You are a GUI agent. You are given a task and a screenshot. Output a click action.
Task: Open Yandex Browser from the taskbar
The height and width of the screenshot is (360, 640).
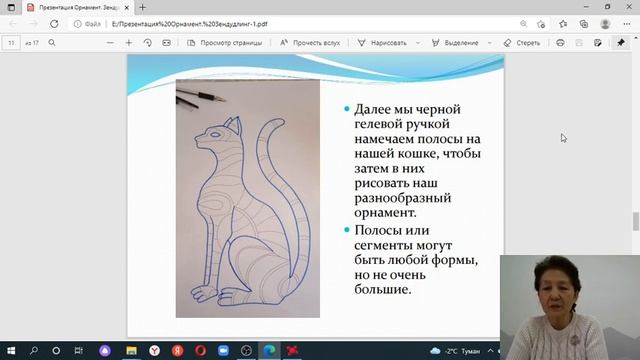click(154, 351)
